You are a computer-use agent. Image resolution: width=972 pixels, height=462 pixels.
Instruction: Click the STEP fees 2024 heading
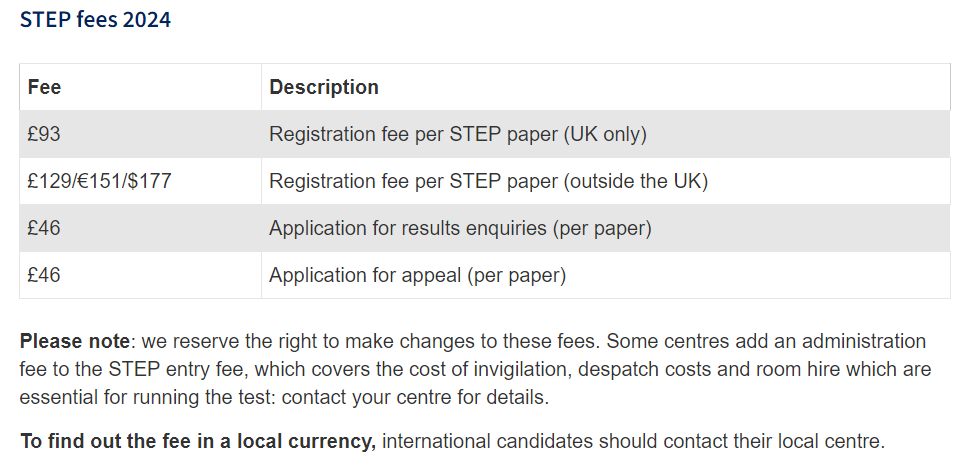95,20
